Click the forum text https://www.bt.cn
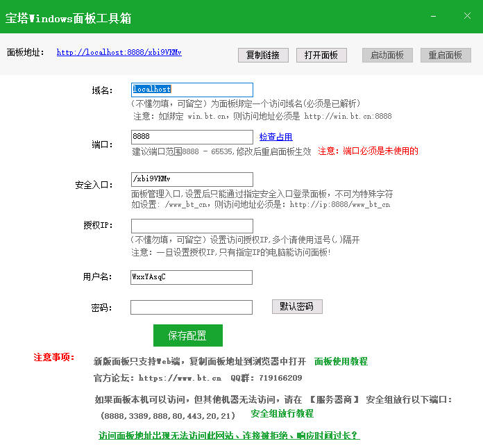This screenshot has width=483, height=448. 180,378
